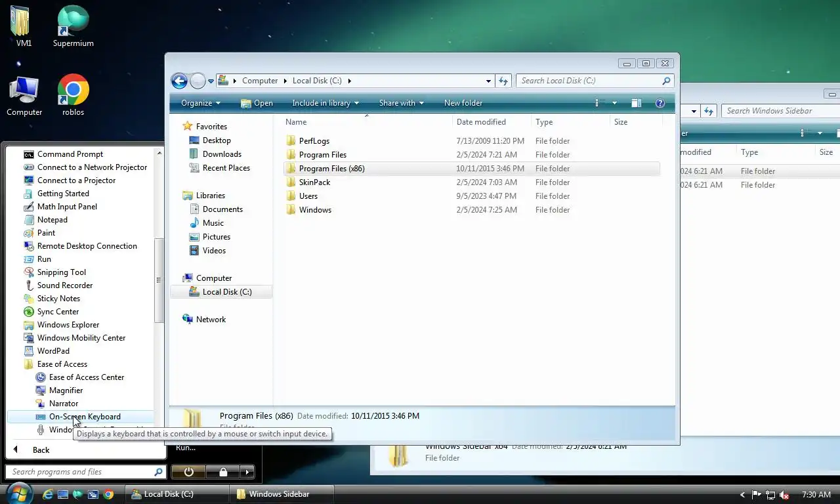The width and height of the screenshot is (840, 504).
Task: Click the search magnifier in Local Disk search box
Action: [667, 81]
